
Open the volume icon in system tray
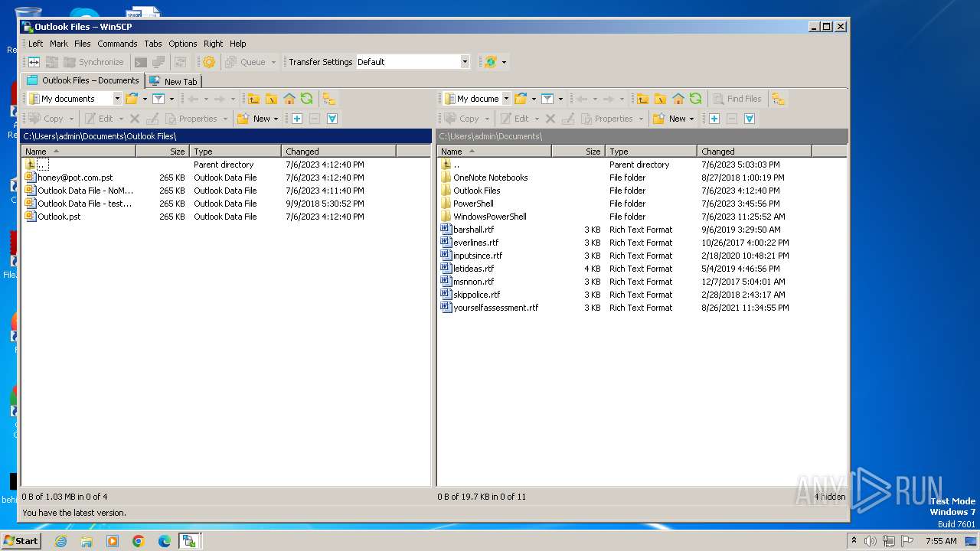871,541
